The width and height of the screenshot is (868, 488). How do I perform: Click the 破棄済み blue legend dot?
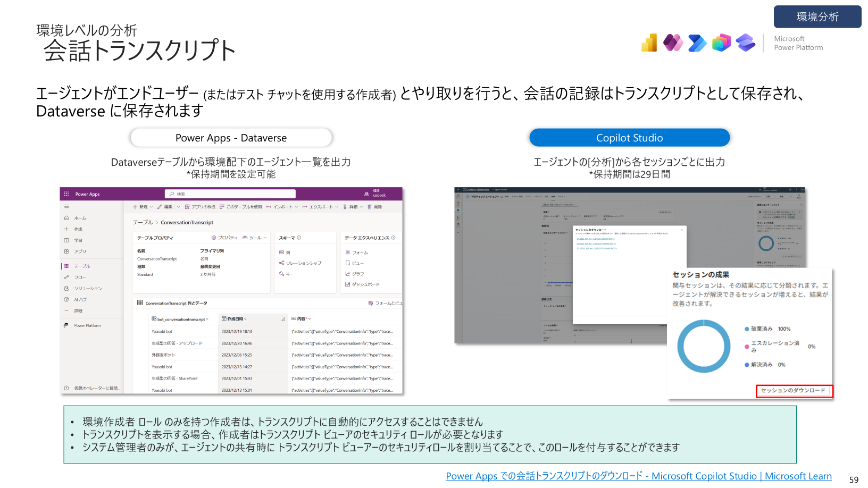click(747, 329)
